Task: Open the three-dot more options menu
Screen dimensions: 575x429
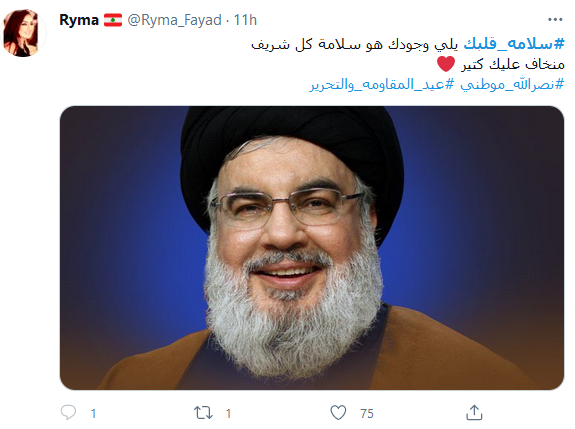Action: (555, 20)
